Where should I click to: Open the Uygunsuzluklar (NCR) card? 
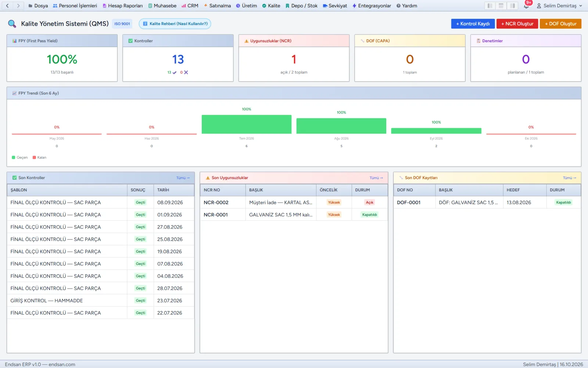[294, 58]
